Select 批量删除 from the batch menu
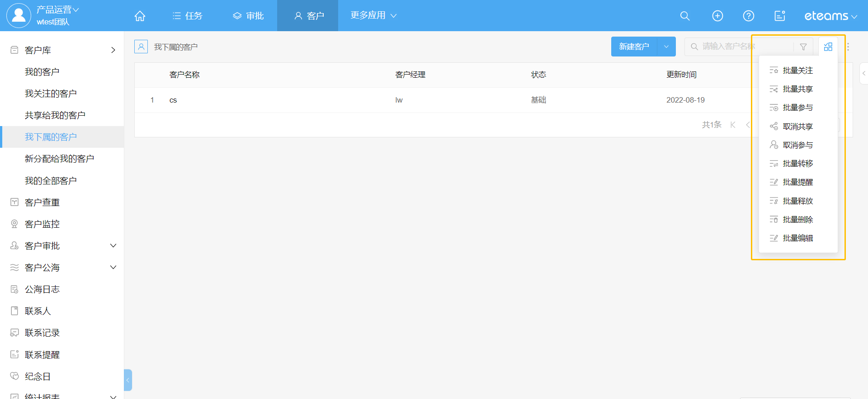This screenshot has width=868, height=399. (x=797, y=220)
